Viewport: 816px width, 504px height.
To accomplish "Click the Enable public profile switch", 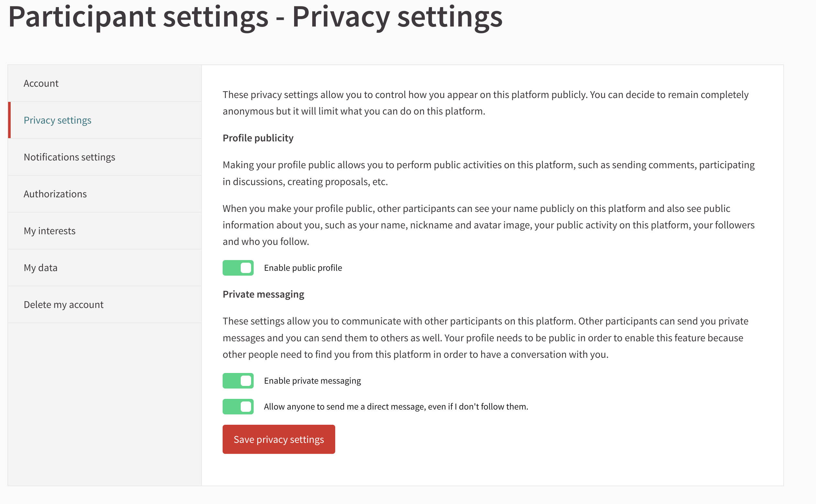I will click(x=238, y=267).
